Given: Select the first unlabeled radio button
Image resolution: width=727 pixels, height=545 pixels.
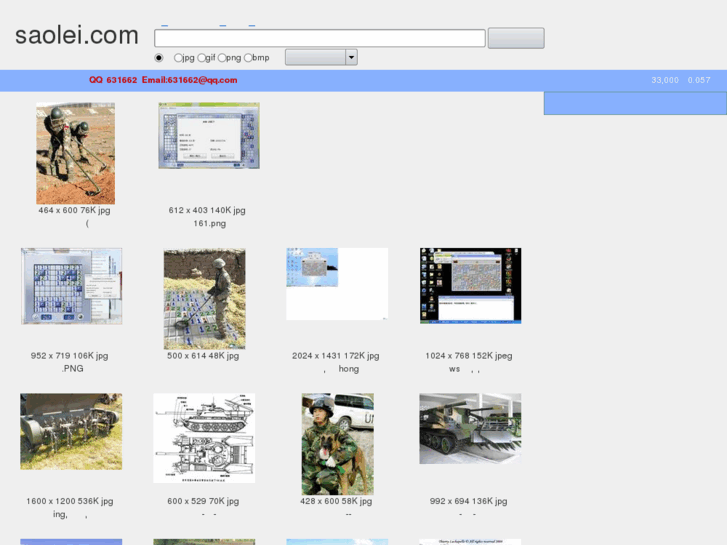Looking at the screenshot, I should point(159,58).
